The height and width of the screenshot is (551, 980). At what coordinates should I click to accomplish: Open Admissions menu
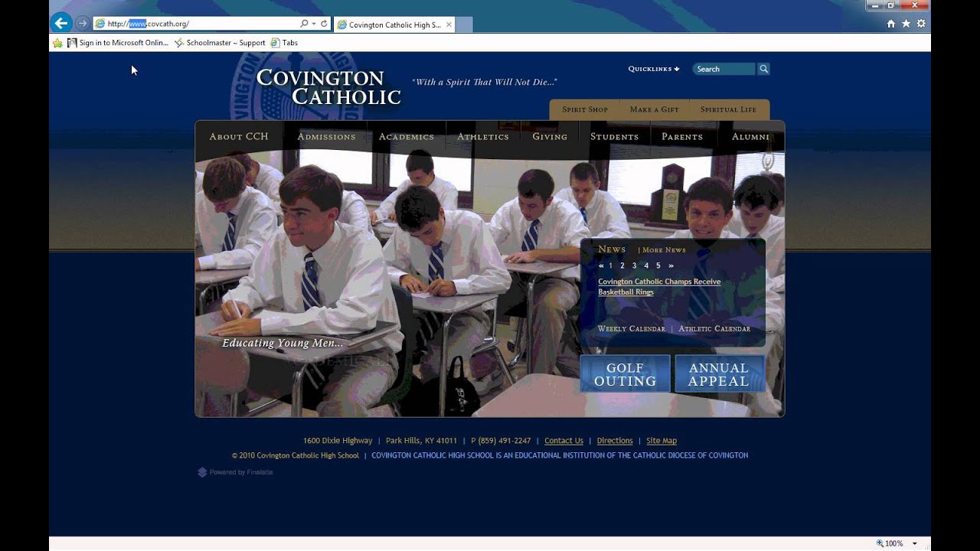point(326,136)
